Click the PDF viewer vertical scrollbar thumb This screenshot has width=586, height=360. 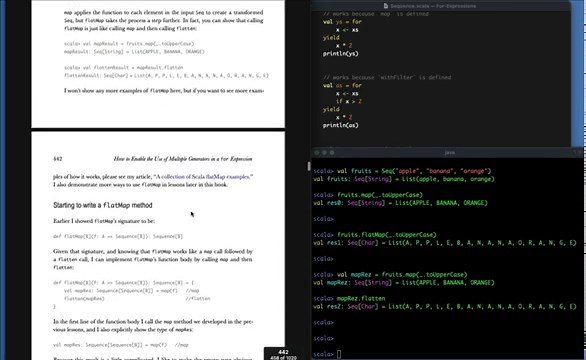point(309,166)
